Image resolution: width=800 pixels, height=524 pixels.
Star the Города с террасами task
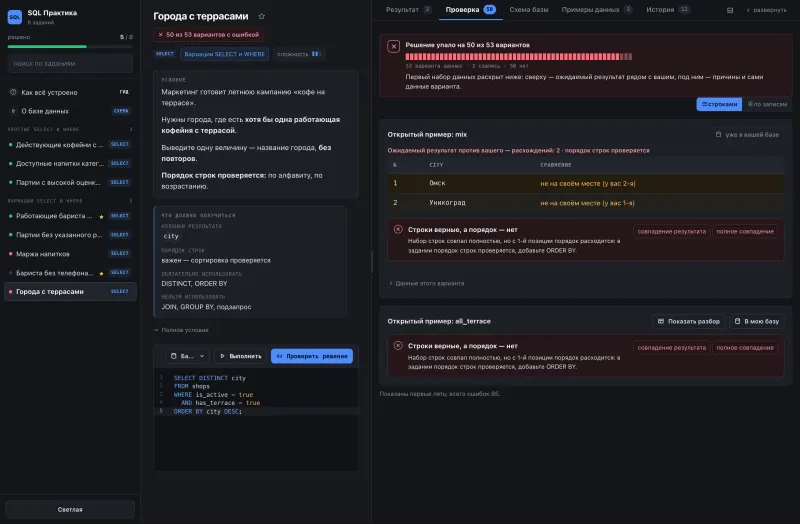[x=261, y=16]
